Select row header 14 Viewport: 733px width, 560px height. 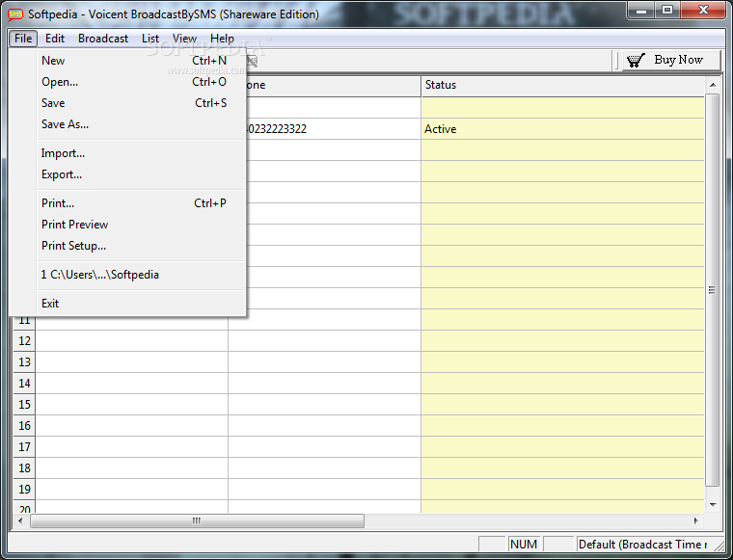click(24, 384)
